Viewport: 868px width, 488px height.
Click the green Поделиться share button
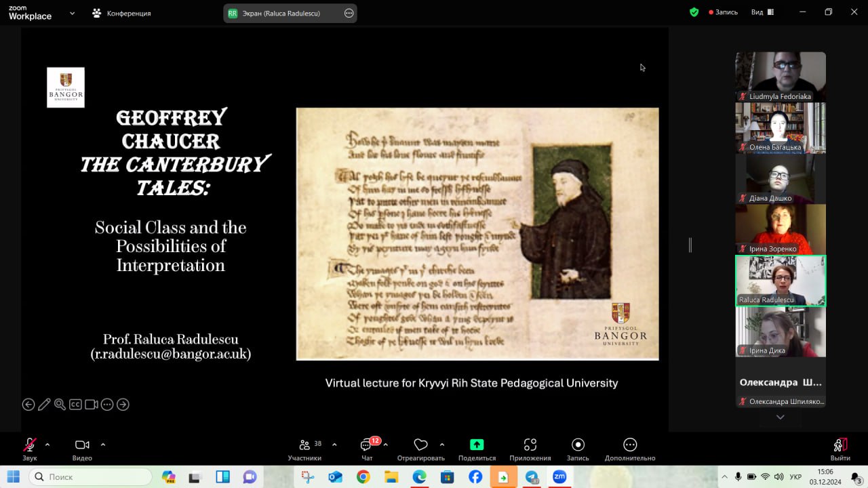coord(477,449)
